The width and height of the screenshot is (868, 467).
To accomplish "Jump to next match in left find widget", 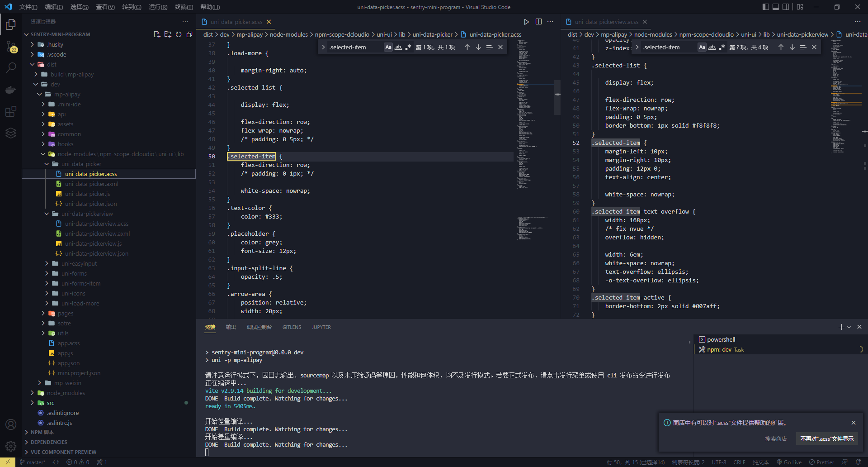I will (478, 47).
